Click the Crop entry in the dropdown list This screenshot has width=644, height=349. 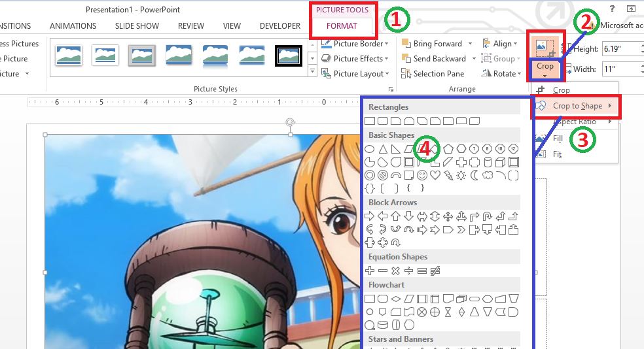(x=562, y=90)
